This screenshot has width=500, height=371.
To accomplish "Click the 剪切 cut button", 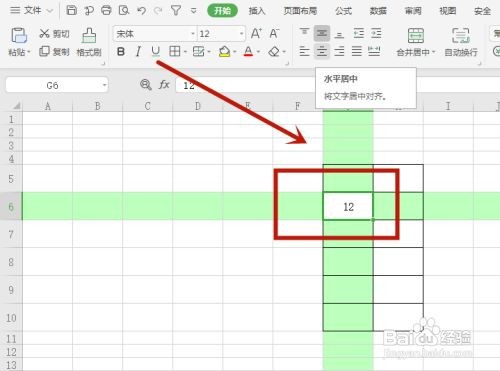I will (x=54, y=33).
